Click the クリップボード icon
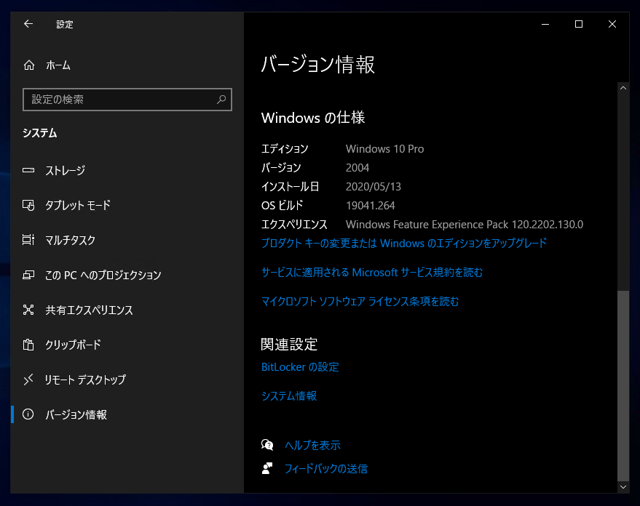Viewport: 640px width, 506px height. point(28,345)
